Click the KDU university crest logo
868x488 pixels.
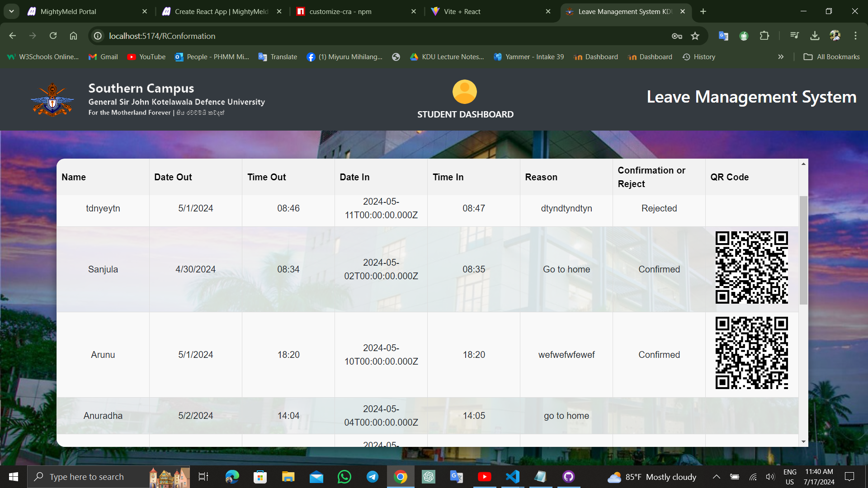pos(52,100)
